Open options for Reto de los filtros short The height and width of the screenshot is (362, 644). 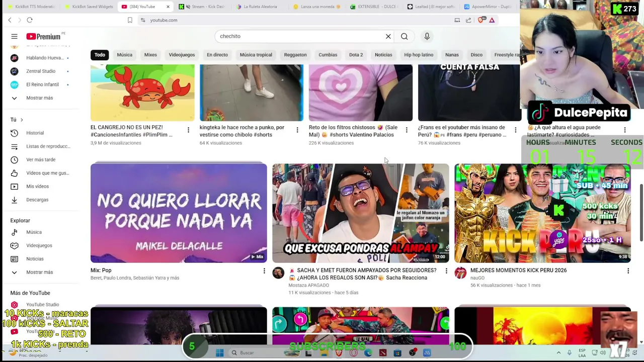tap(407, 130)
